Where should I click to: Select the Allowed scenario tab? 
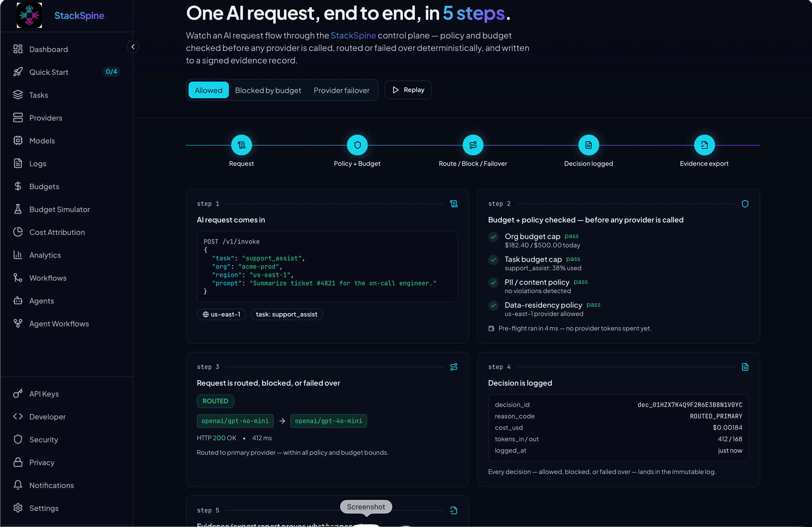pos(208,90)
